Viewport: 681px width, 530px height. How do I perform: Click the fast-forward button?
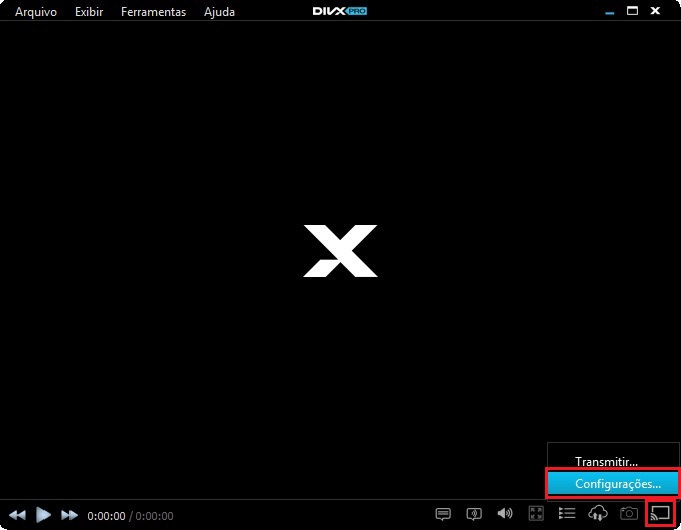(70, 515)
